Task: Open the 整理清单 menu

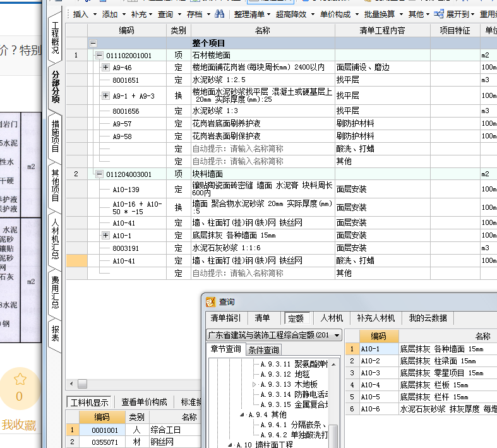Action: [x=252, y=15]
